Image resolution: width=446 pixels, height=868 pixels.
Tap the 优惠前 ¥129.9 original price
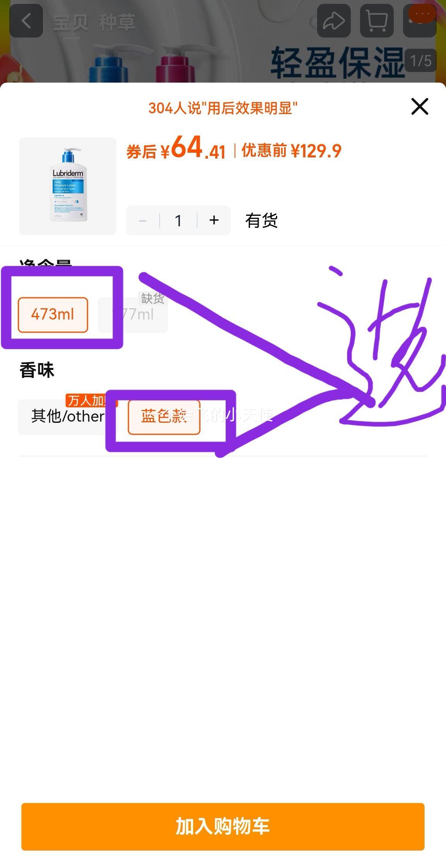coord(292,151)
